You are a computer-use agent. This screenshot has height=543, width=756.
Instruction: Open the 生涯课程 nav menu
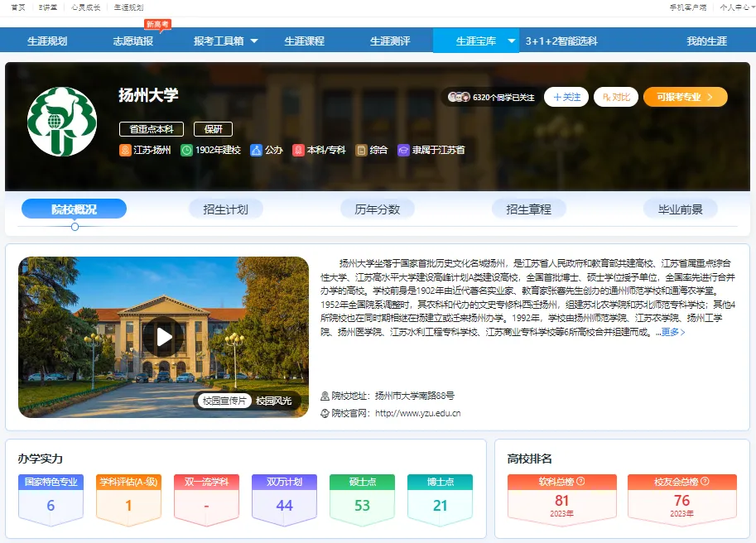point(304,41)
